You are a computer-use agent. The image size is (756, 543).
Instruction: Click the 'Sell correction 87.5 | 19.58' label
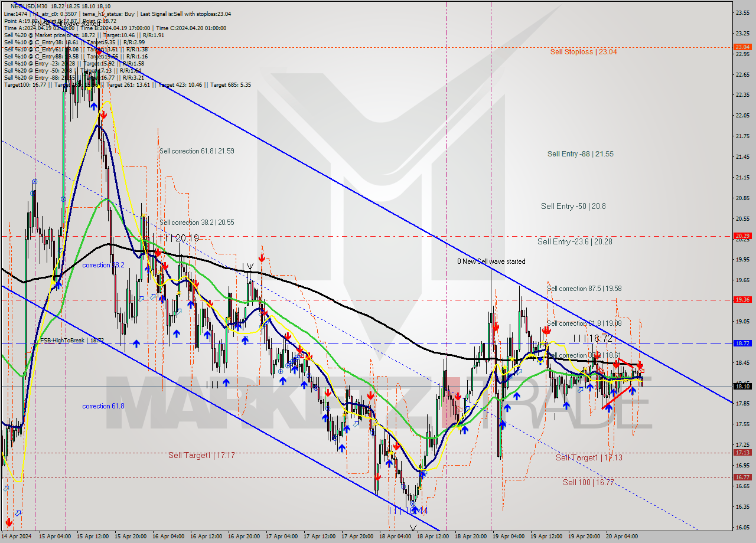click(584, 289)
